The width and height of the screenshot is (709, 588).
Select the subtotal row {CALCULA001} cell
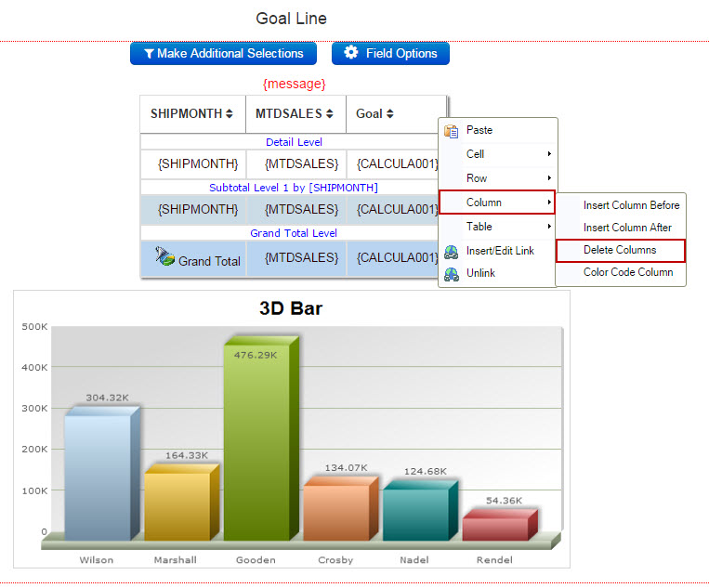(x=392, y=210)
